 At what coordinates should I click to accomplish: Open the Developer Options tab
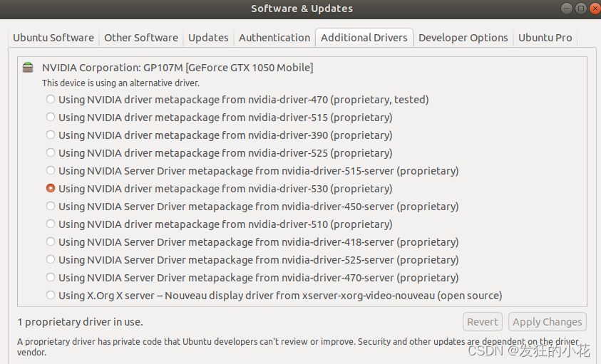click(x=463, y=38)
